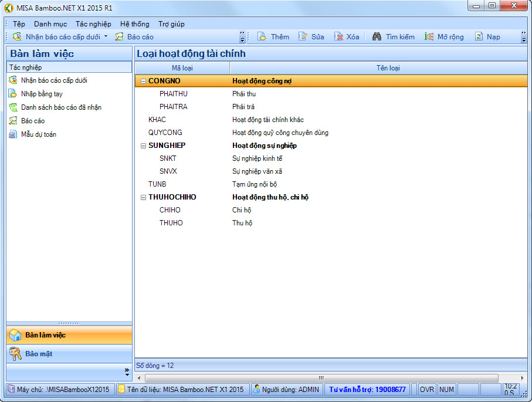
Task: Click the Sửa (edit) toolbar icon
Action: click(x=303, y=36)
